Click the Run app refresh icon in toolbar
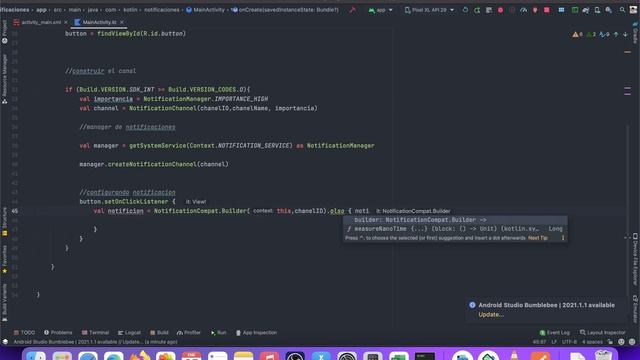Viewport: 640px width, 360px height. [x=465, y=10]
